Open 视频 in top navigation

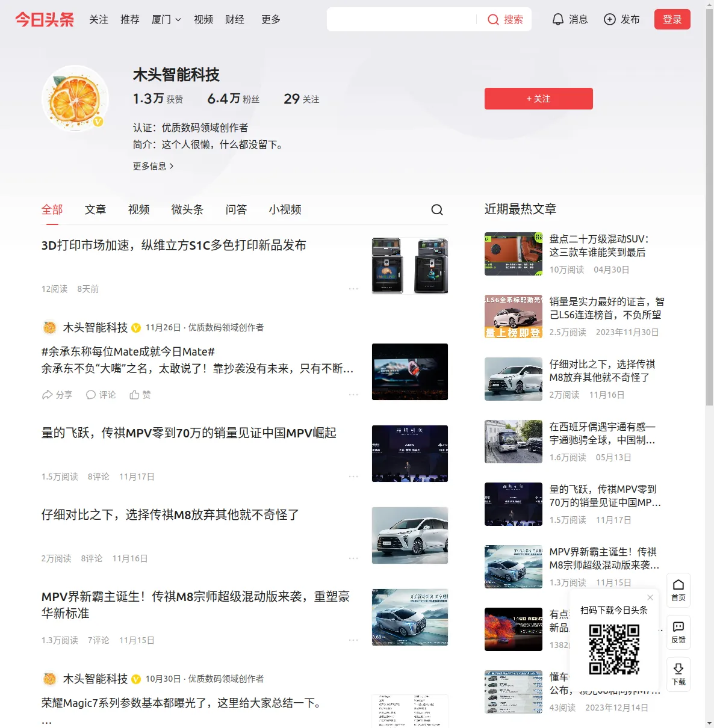(203, 19)
